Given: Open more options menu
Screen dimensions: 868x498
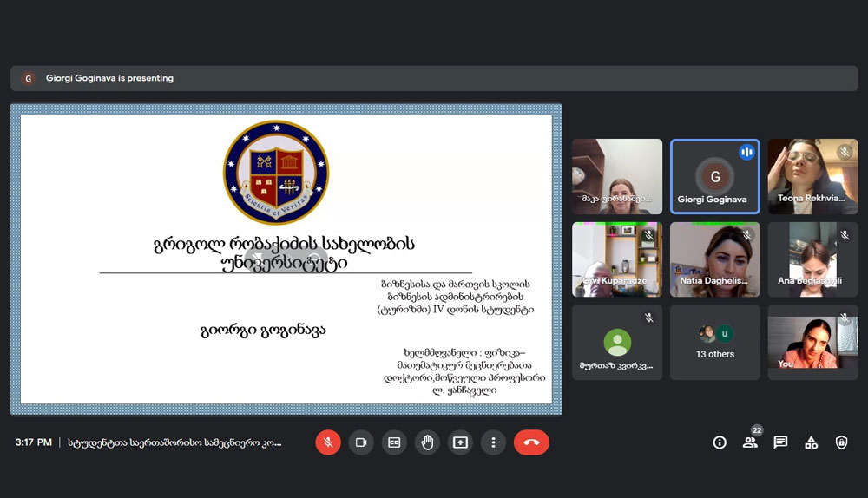Looking at the screenshot, I should click(x=493, y=442).
